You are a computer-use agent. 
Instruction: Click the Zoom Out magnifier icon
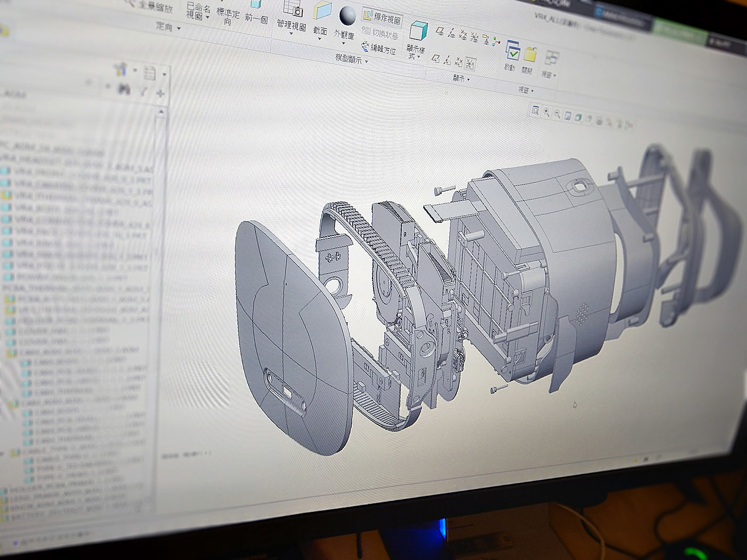[557, 114]
